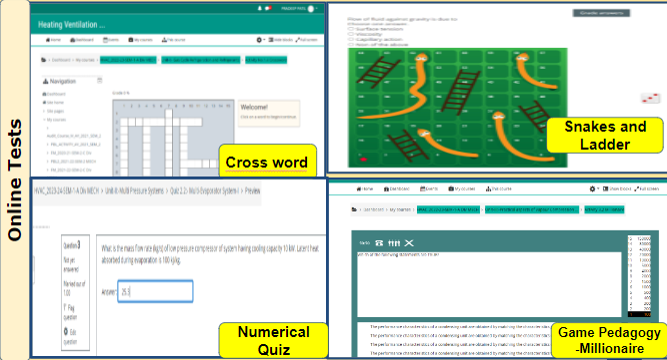Open the gear settings dropdown in Crossword panel
This screenshot has height=360, width=667.
(260, 40)
